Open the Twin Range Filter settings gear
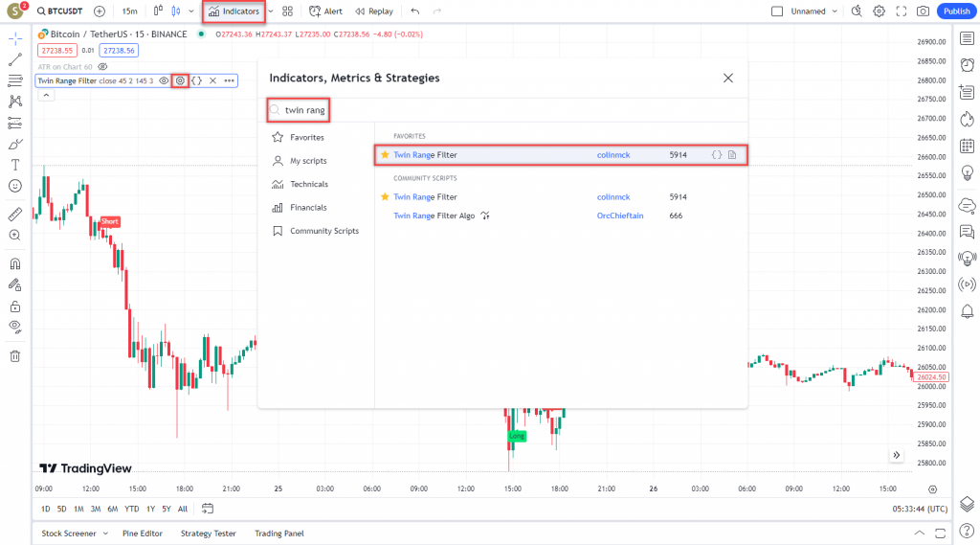980x545 pixels. (180, 80)
